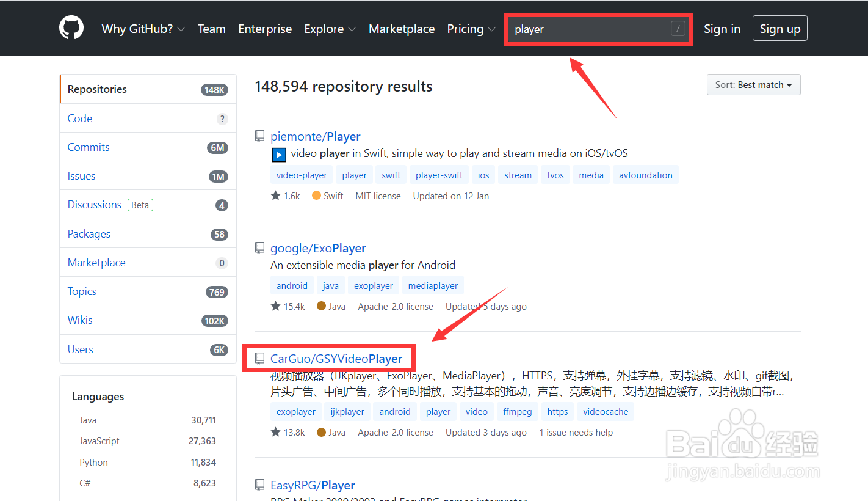Viewport: 868px width, 501px height.
Task: Expand the Pricing menu
Action: [471, 29]
